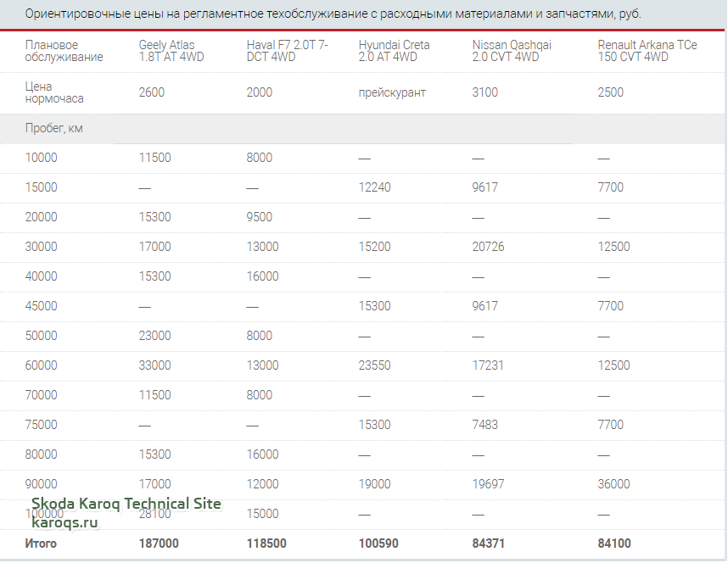The image size is (728, 563).
Task: Select the 16000 value in the 40000 km row
Action: 263,276
